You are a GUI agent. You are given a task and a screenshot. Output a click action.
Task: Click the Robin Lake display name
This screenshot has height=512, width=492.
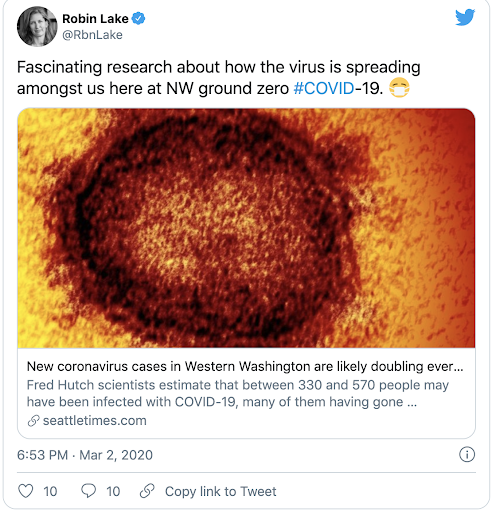[95, 19]
